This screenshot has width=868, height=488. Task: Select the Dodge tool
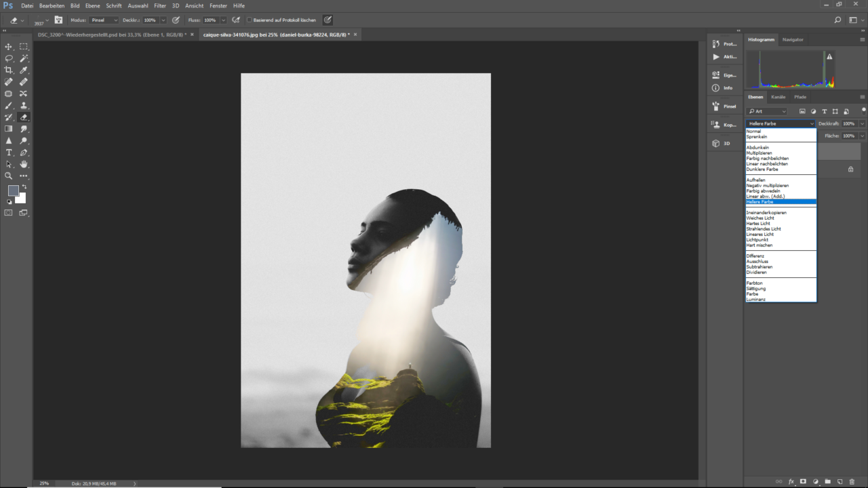coord(24,140)
